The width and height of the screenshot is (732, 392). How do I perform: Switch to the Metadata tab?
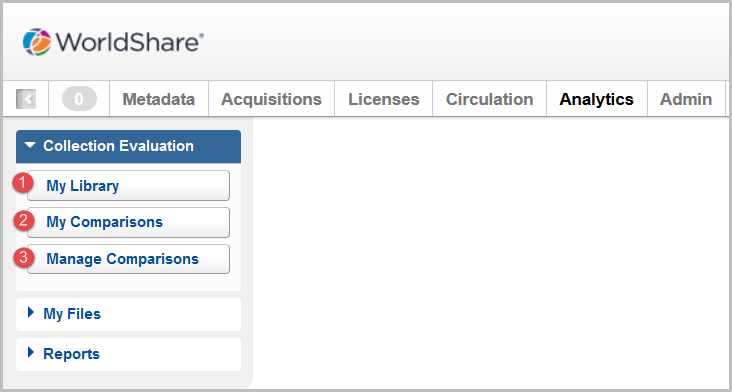point(159,99)
